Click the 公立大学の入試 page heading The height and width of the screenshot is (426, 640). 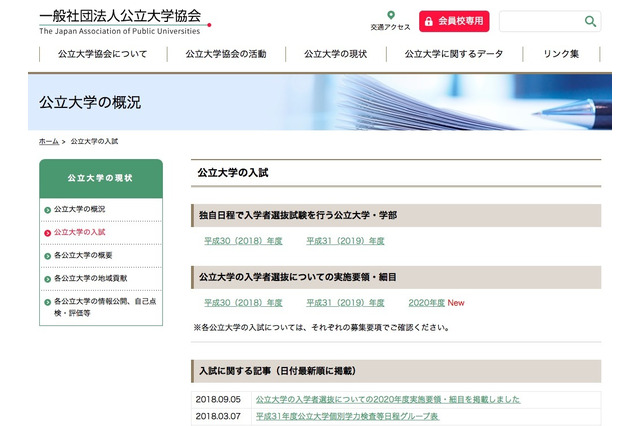(233, 173)
